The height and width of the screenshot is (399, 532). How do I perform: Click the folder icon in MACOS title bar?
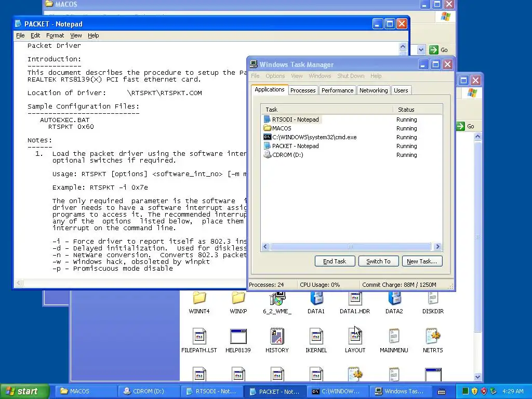point(49,4)
